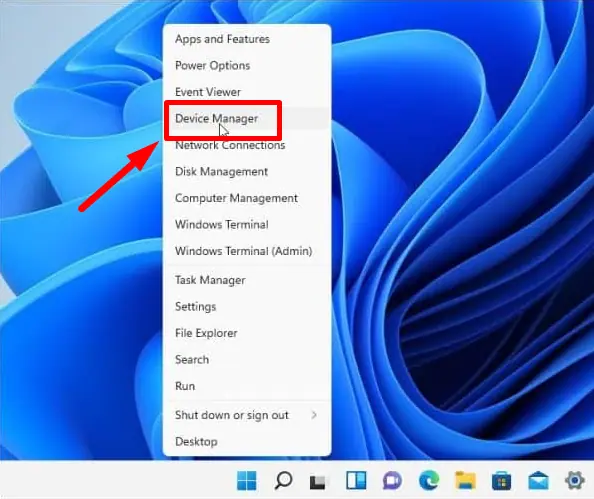This screenshot has height=499, width=594.
Task: Launch the Chat icon on taskbar
Action: point(392,481)
